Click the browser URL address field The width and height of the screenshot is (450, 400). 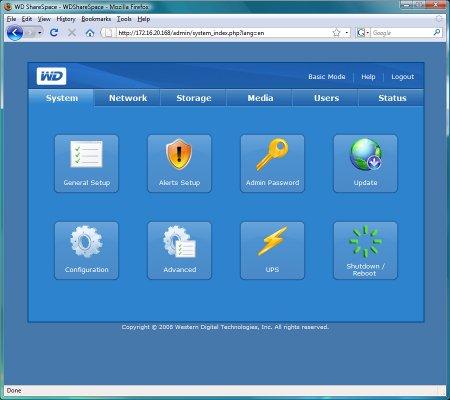[x=224, y=33]
